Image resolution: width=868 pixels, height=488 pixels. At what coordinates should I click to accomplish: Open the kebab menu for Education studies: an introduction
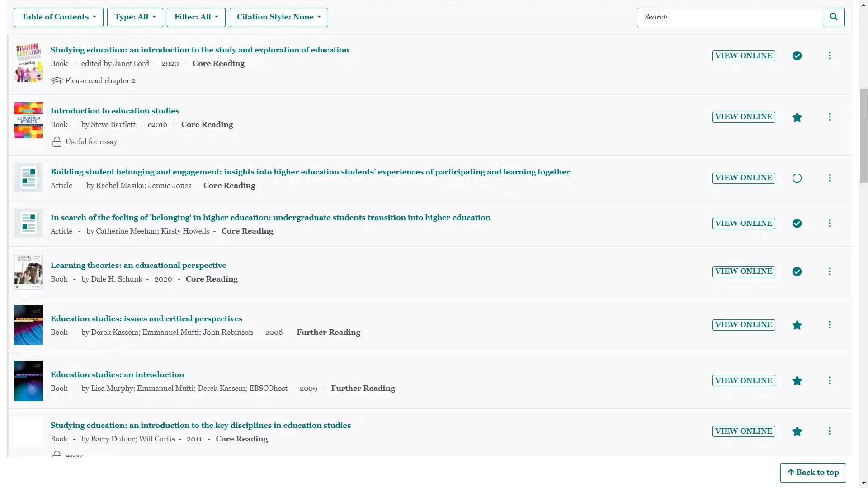(830, 380)
